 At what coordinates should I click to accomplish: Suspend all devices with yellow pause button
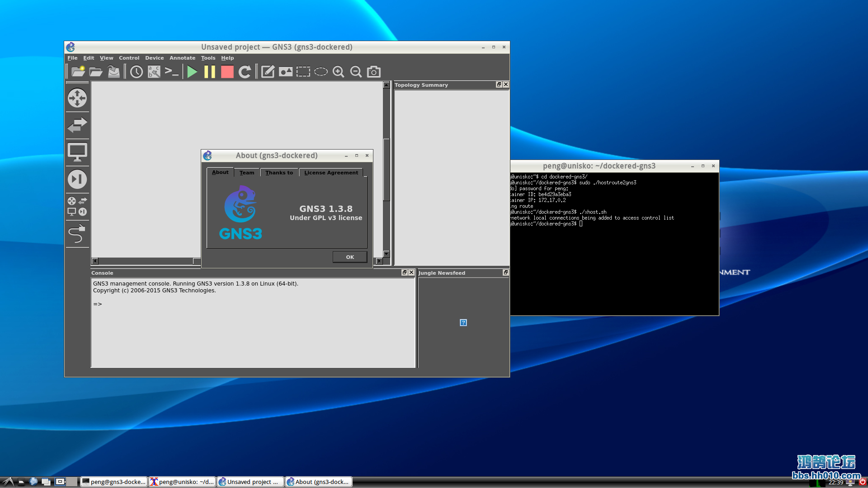coord(210,71)
